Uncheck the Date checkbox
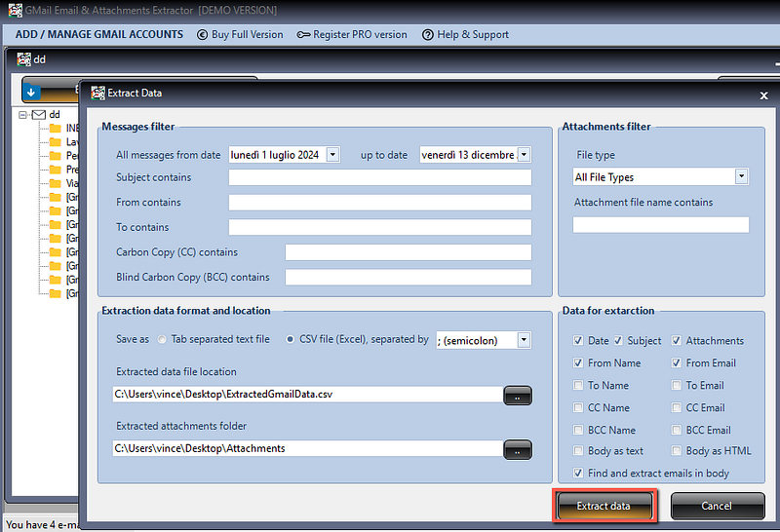This screenshot has height=532, width=780. (x=578, y=341)
